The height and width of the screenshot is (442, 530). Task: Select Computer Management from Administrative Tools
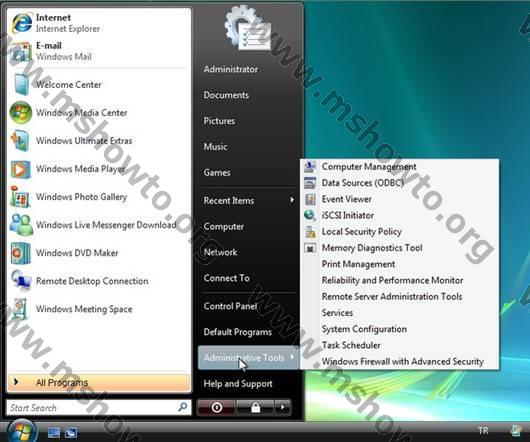click(x=369, y=167)
